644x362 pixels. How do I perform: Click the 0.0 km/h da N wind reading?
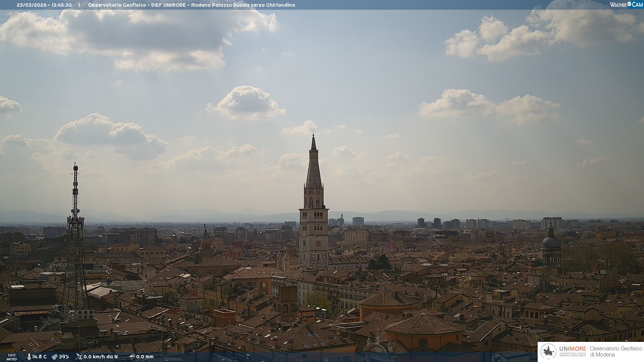[x=101, y=357]
